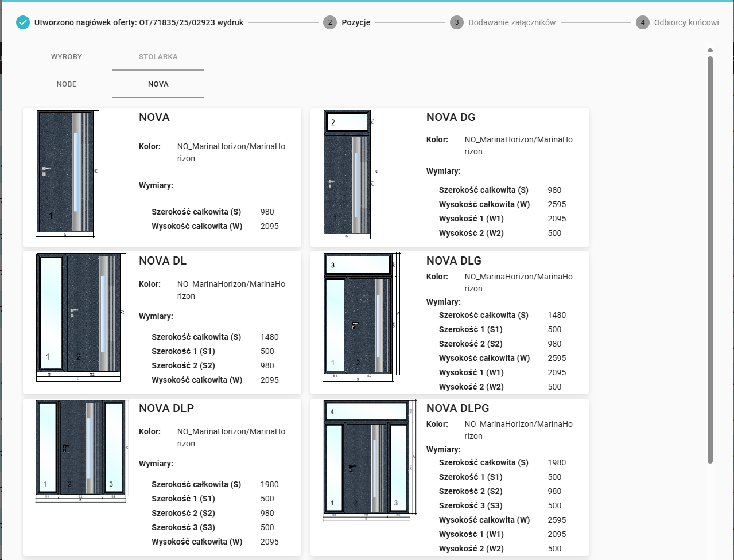Click the scrollbar up arrow
The image size is (734, 560).
710,50
